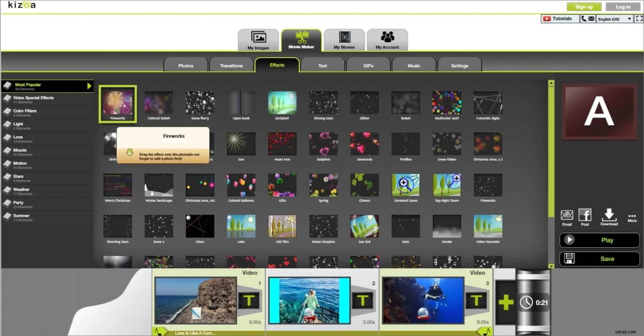Click the phone and mail contact icon
Screen dimensions: 644x336
(x=588, y=18)
